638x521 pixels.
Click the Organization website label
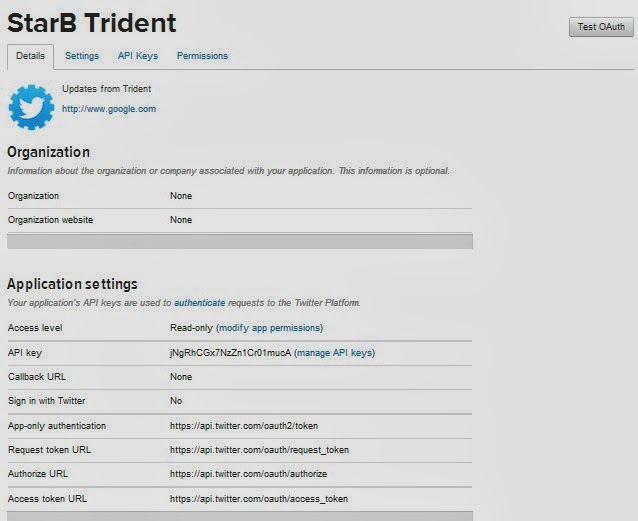(50, 220)
